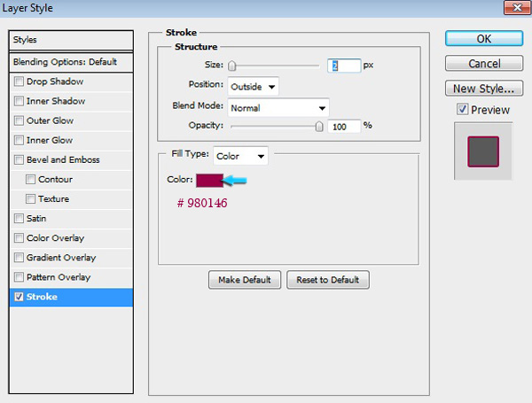
Task: Click the New Style button
Action: [483, 89]
